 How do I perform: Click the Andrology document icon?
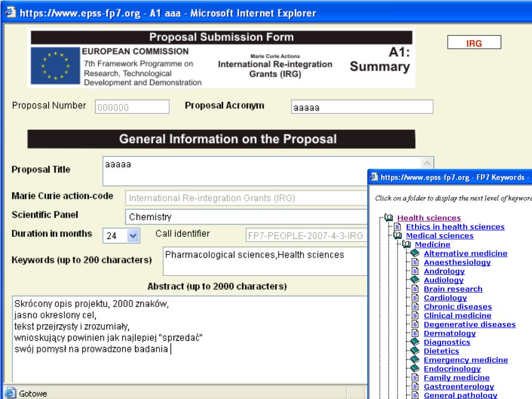click(x=415, y=271)
